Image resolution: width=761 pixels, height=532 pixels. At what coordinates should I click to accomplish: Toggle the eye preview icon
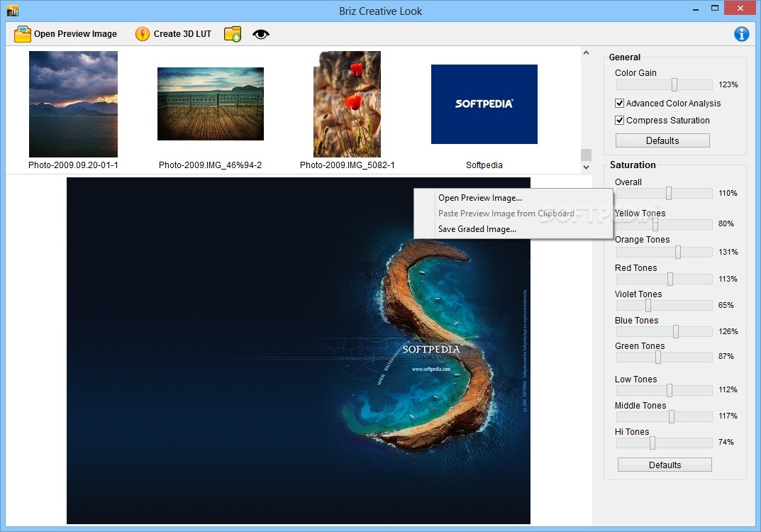260,34
